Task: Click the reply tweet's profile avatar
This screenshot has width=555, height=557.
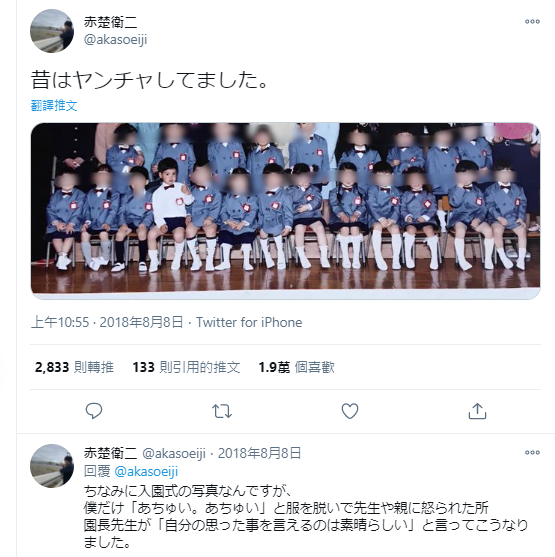Action: click(x=52, y=466)
